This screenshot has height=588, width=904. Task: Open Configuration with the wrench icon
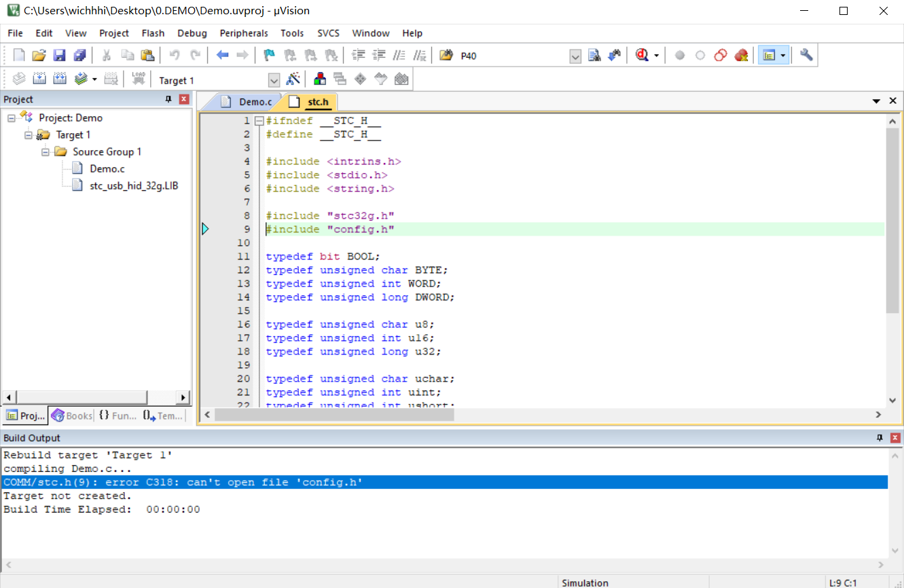806,56
